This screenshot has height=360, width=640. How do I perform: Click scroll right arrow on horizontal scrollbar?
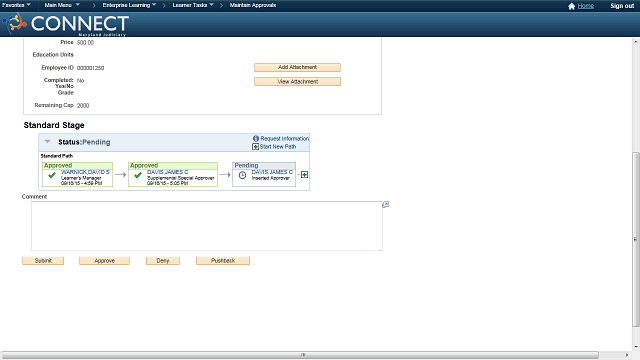click(627, 355)
